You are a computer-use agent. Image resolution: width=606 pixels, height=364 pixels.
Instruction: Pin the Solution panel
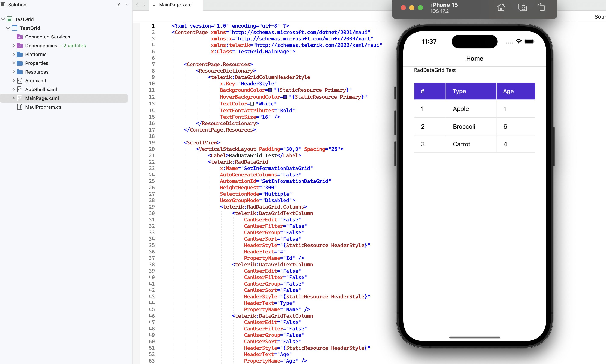coord(119,5)
